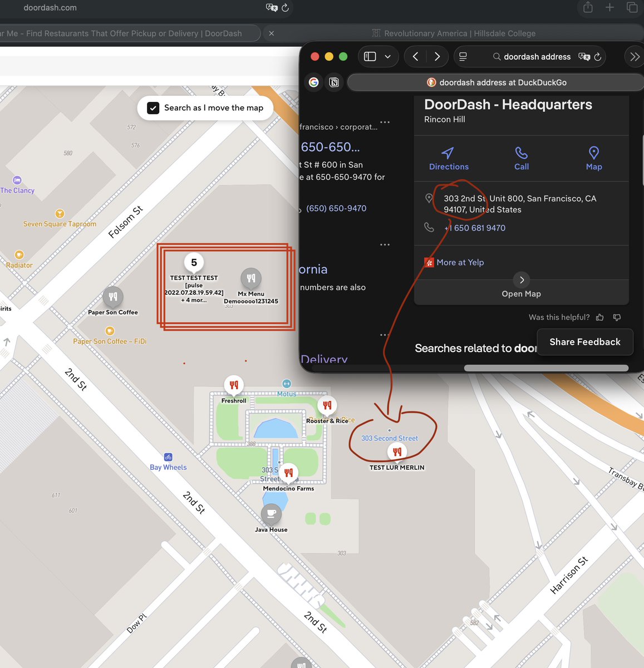This screenshot has height=668, width=644.
Task: Click translate icon in the front window address bar
Action: [x=584, y=56]
